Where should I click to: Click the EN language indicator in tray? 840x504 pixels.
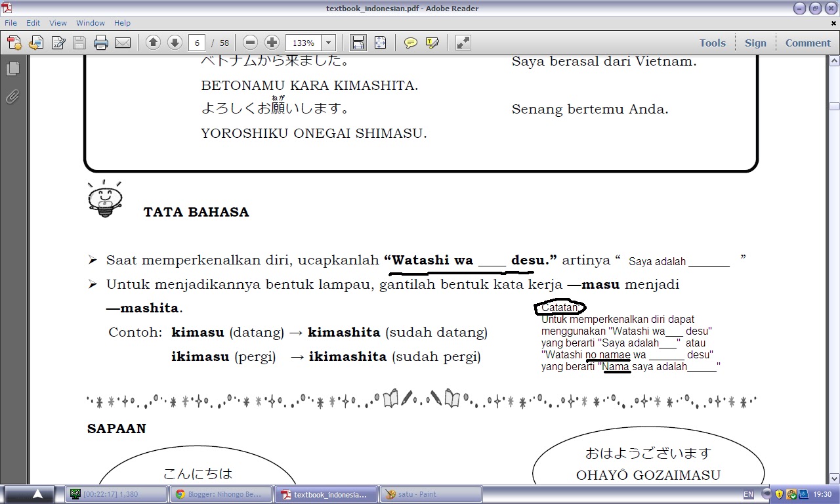click(749, 494)
